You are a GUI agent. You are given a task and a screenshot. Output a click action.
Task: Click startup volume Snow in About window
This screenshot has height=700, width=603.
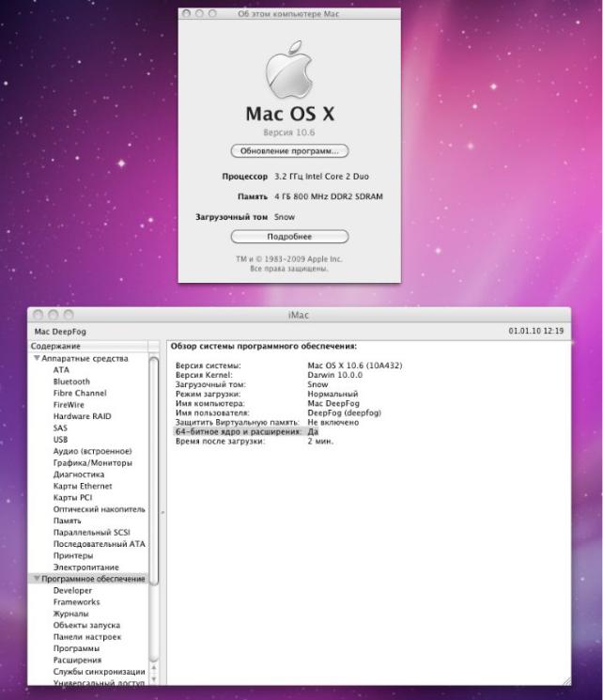pos(285,217)
